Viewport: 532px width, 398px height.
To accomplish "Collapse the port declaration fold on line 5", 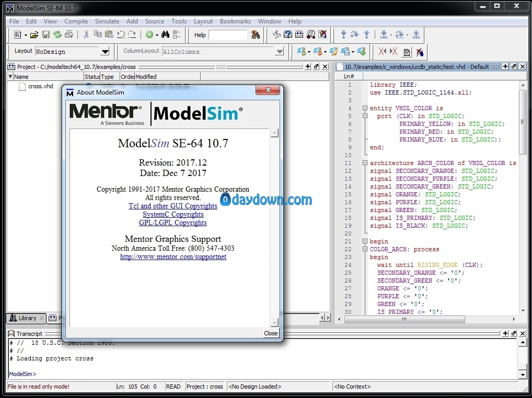I will [365, 116].
